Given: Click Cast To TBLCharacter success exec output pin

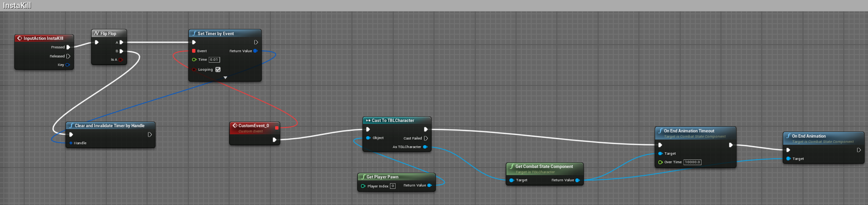Looking at the screenshot, I should coord(425,129).
